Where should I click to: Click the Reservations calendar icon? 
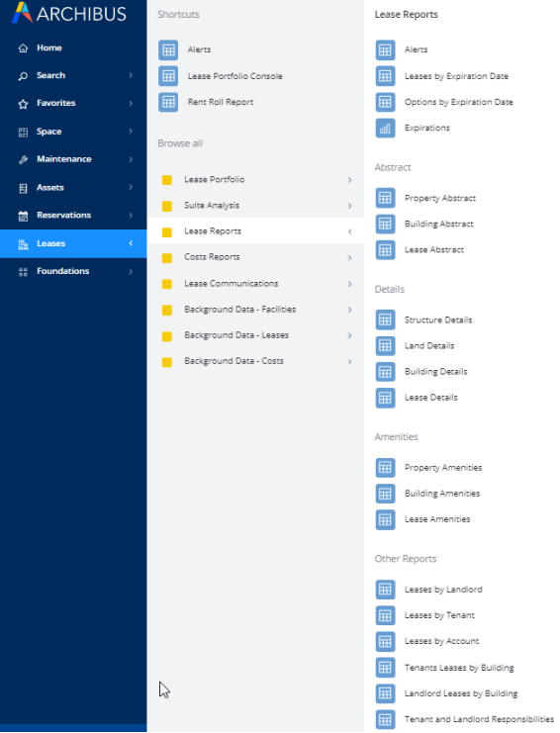tap(23, 216)
